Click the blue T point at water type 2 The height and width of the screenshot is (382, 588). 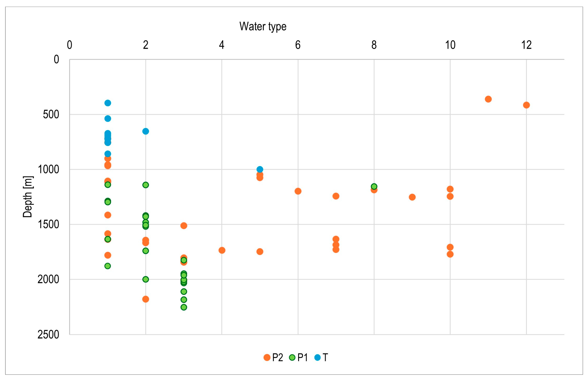tap(145, 131)
